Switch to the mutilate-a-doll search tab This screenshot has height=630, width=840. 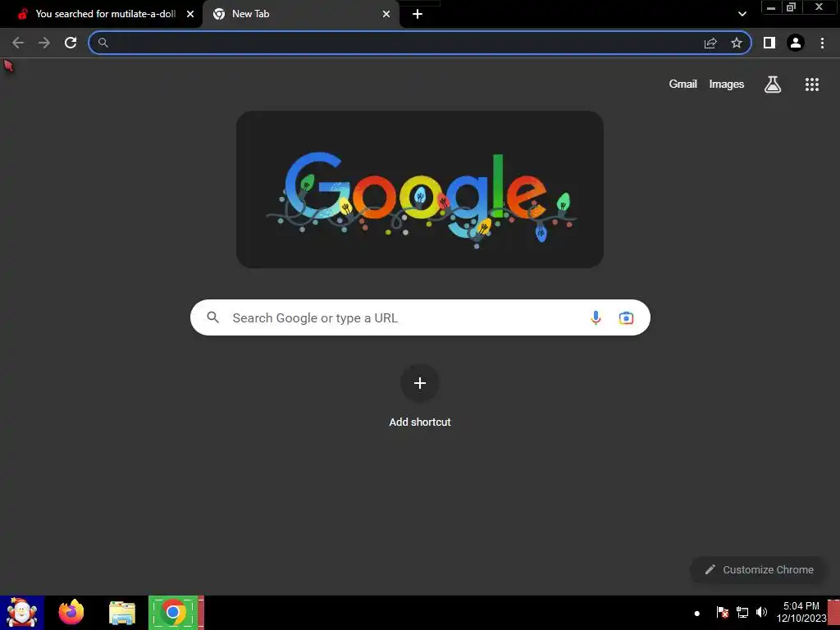pyautogui.click(x=101, y=14)
